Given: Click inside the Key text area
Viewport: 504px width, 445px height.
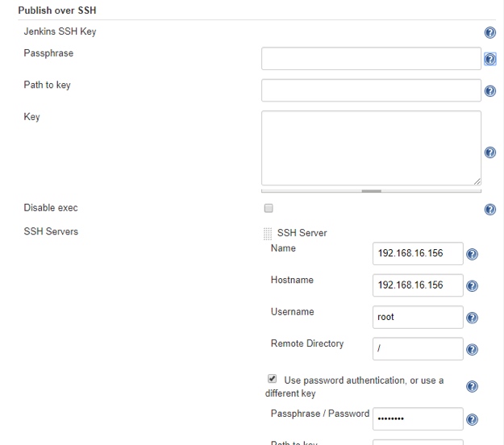Looking at the screenshot, I should pos(371,148).
